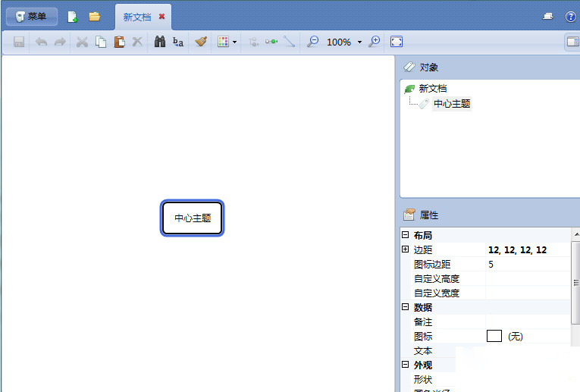
Task: Switch to the 新文档 tab
Action: [137, 17]
